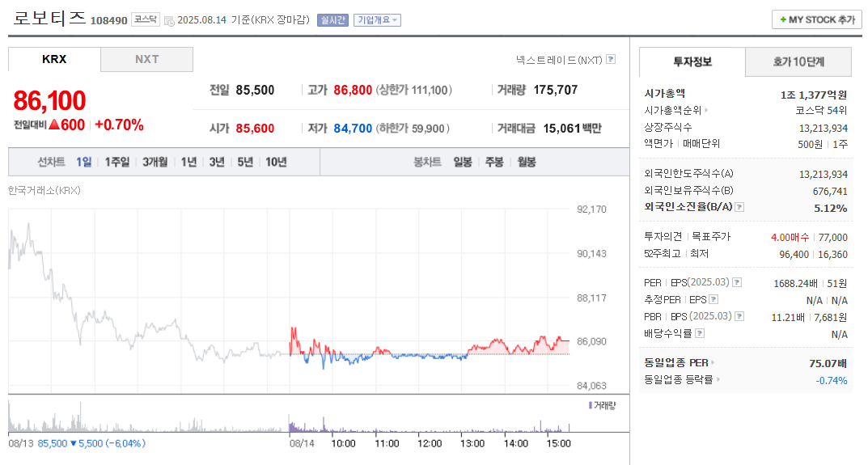Select the 1주일 line chart period
Screen dimensions: 868x465
click(116, 163)
